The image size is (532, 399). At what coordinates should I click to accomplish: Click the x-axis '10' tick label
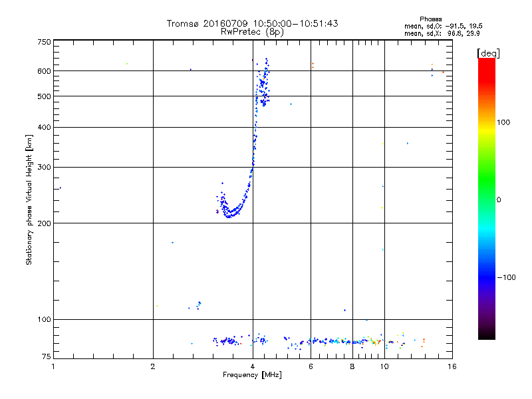coord(384,366)
